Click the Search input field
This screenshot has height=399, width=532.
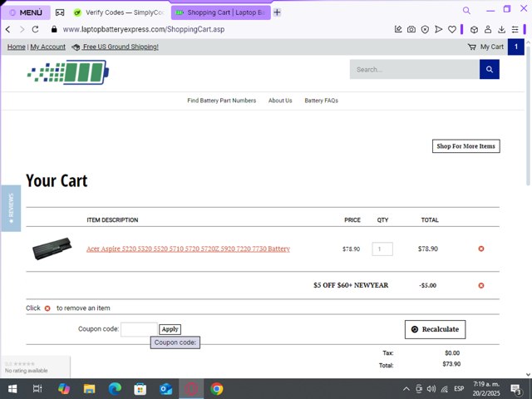pos(415,69)
